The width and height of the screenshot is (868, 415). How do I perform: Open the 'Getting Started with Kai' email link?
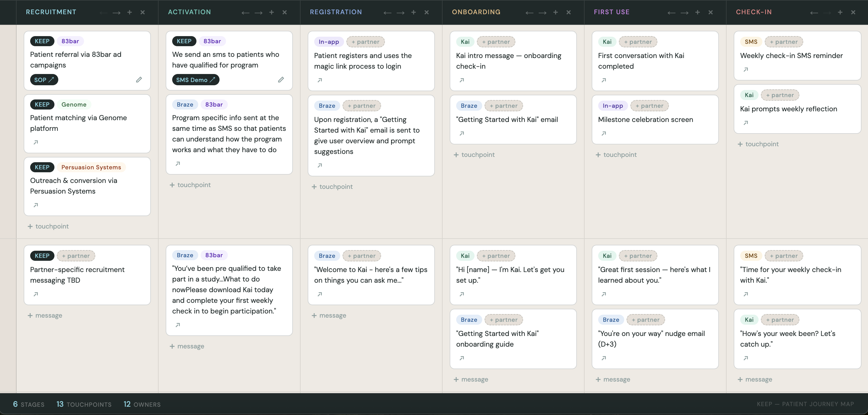tap(462, 133)
